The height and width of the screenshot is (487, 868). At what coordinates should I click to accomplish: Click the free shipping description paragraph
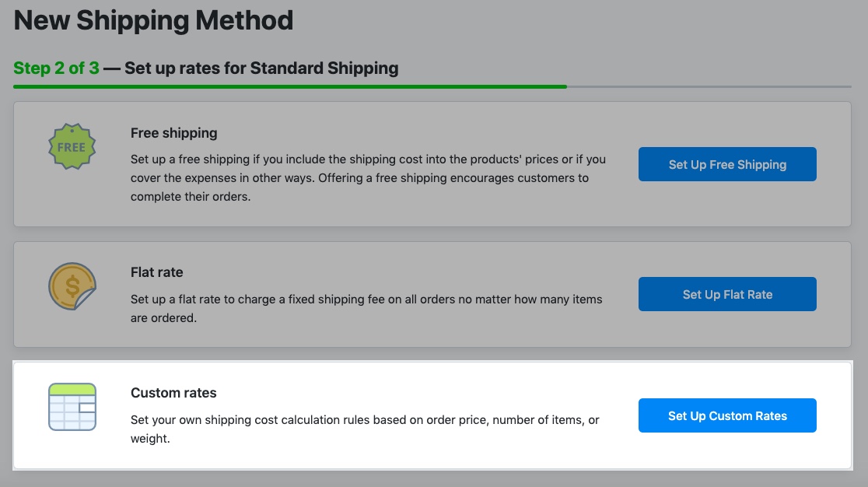(x=367, y=178)
